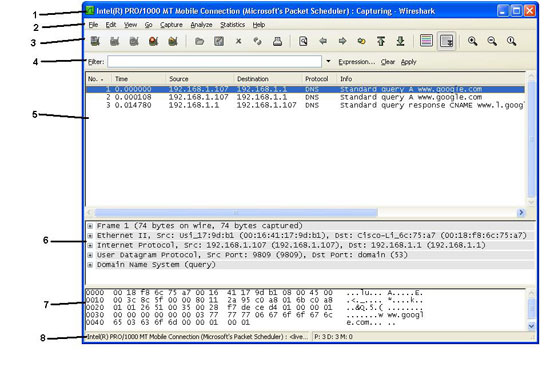Sort packets by the No. column
The width and height of the screenshot is (550, 383).
[99, 79]
